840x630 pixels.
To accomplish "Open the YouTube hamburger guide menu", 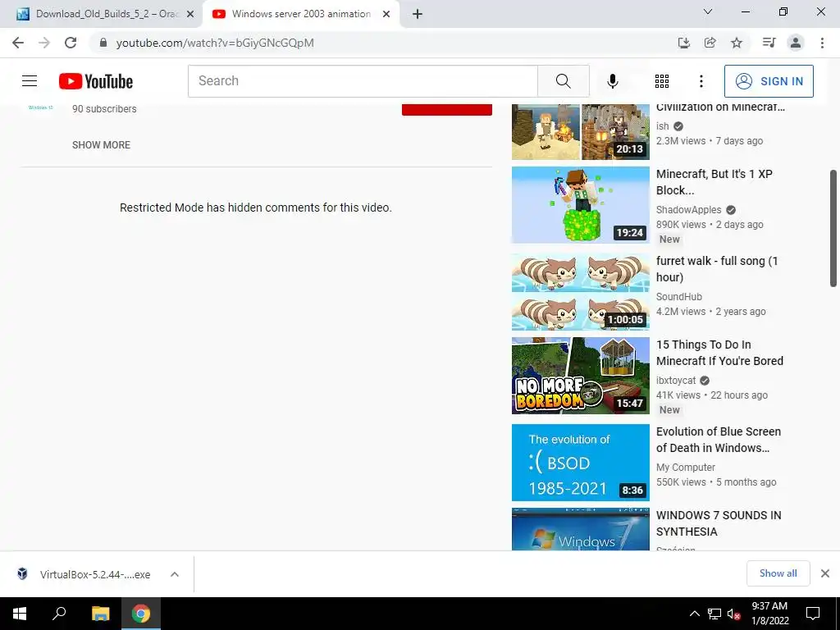I will (30, 81).
